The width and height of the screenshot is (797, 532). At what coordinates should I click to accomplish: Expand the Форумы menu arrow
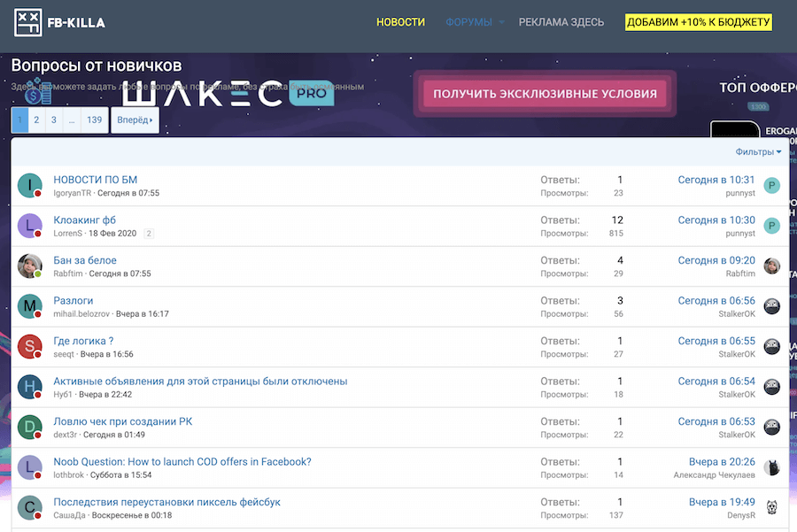(x=501, y=22)
